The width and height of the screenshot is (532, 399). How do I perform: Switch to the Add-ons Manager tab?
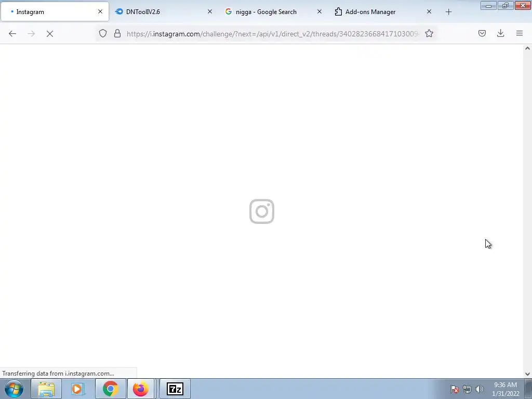[x=383, y=12]
